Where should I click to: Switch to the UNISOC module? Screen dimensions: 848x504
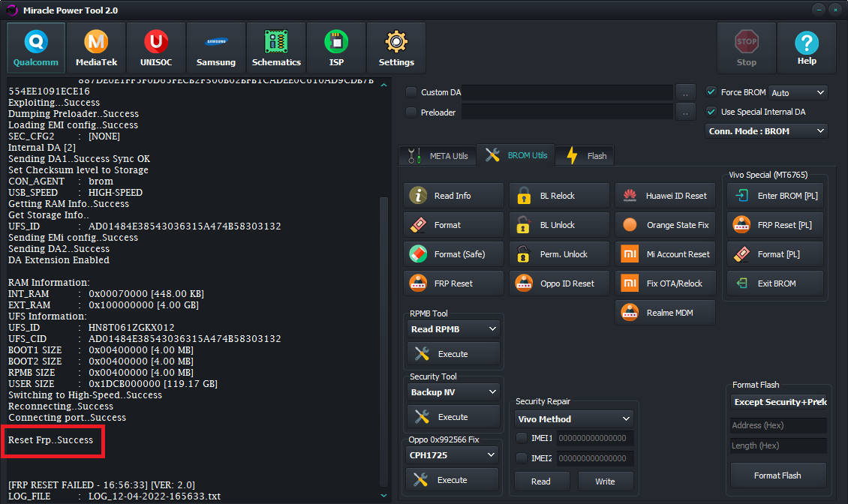coord(156,48)
